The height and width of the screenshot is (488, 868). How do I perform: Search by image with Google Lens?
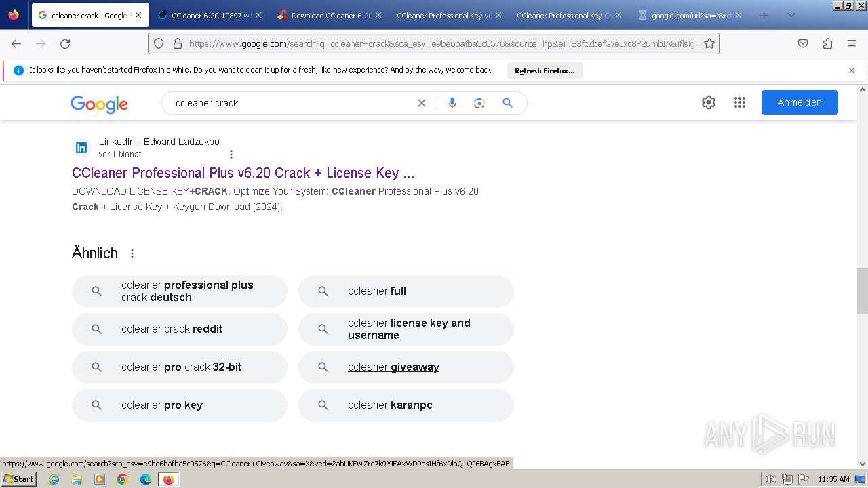tap(479, 103)
